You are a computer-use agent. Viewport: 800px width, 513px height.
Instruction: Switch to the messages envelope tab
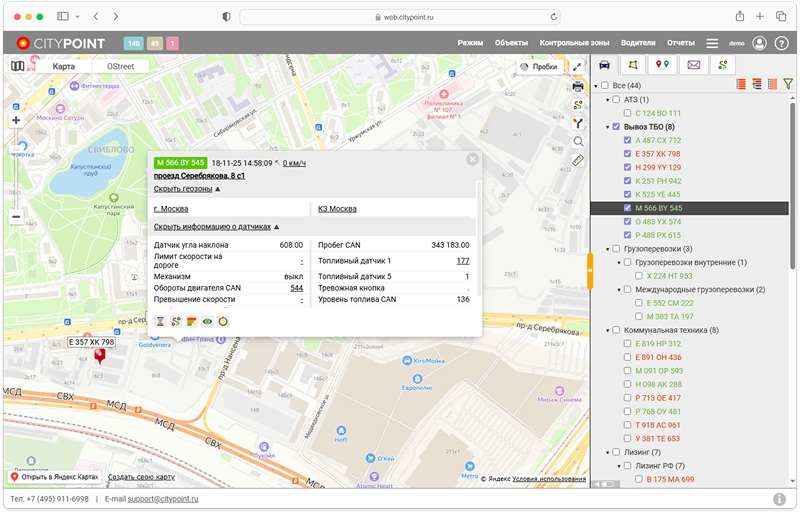tap(692, 65)
